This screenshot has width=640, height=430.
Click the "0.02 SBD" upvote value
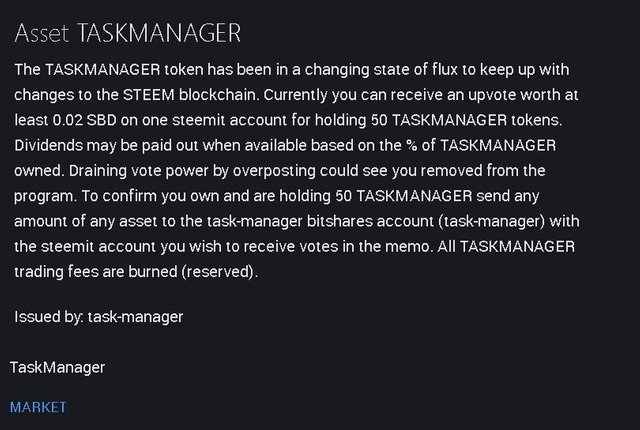82,121
